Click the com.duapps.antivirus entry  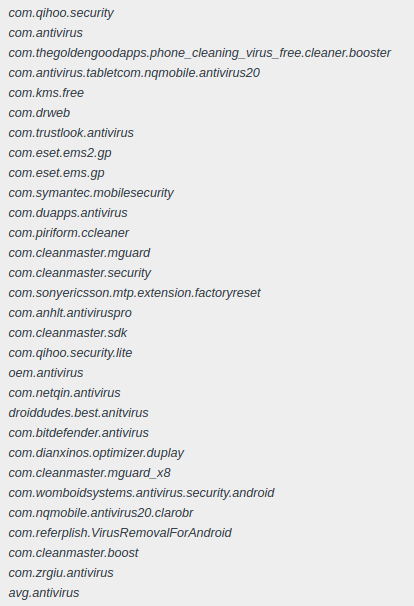tap(68, 213)
